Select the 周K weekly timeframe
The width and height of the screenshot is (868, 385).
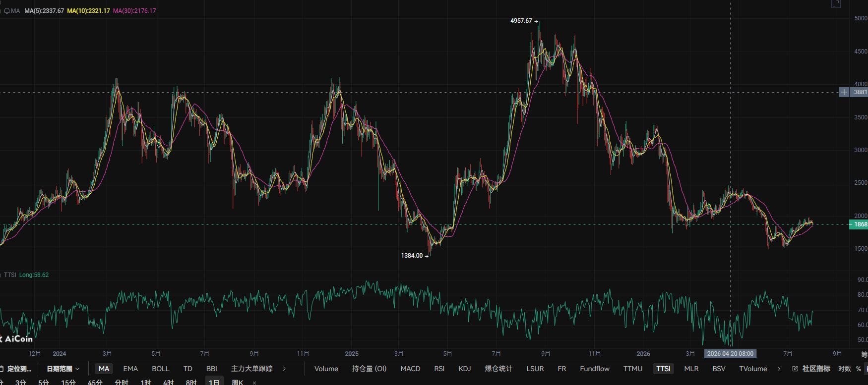coord(238,383)
